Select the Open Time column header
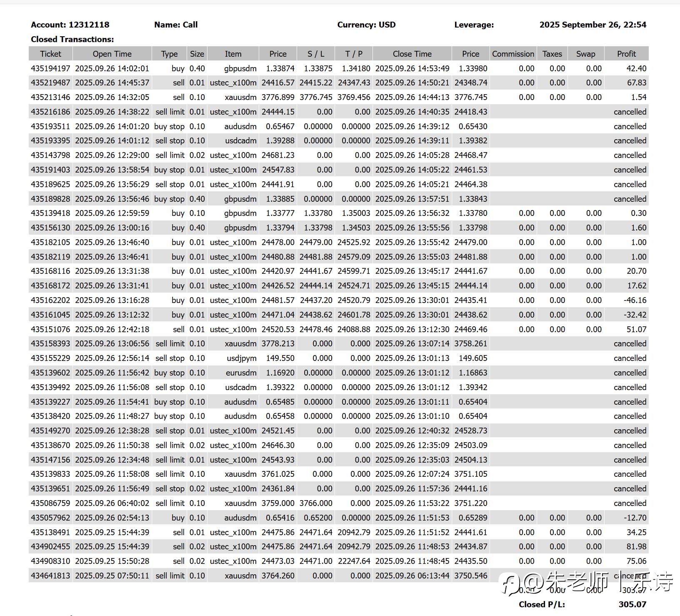 coord(112,54)
